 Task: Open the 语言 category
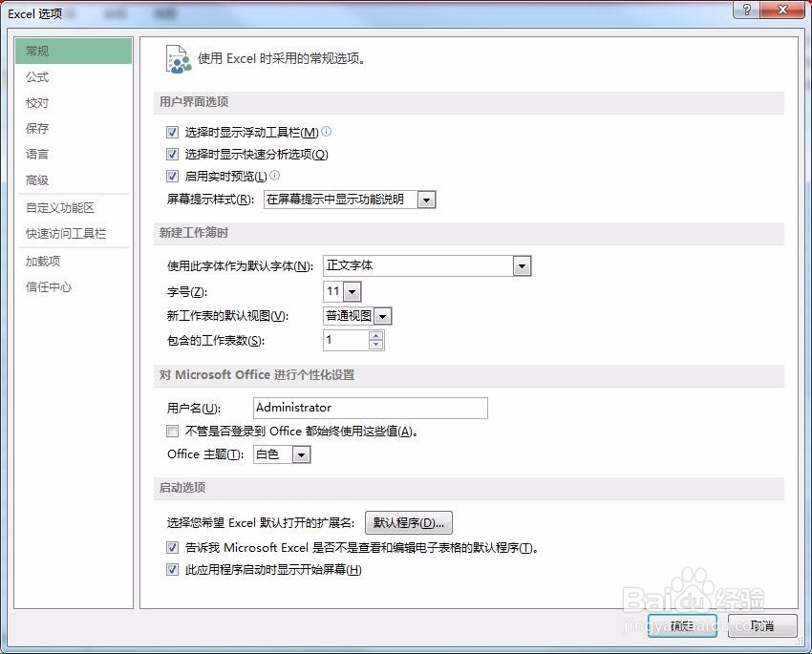(74, 154)
